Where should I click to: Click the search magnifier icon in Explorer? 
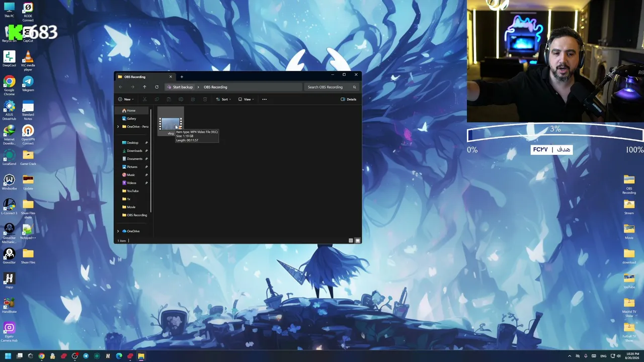pyautogui.click(x=354, y=87)
